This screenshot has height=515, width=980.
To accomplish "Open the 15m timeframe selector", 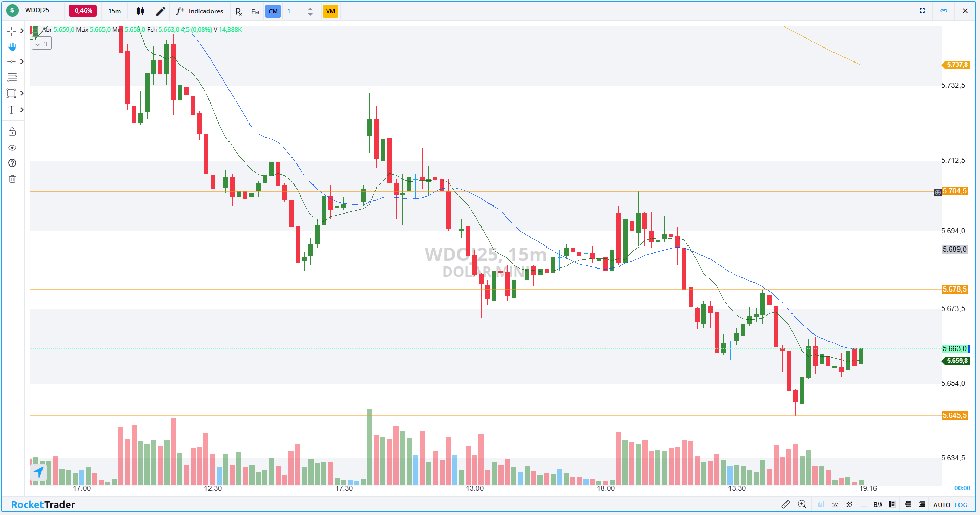I will [x=115, y=11].
